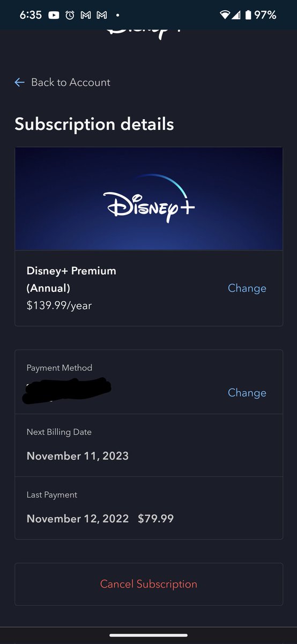Tap the battery icon showing 97%
Screen dimensions: 297x644
248,15
